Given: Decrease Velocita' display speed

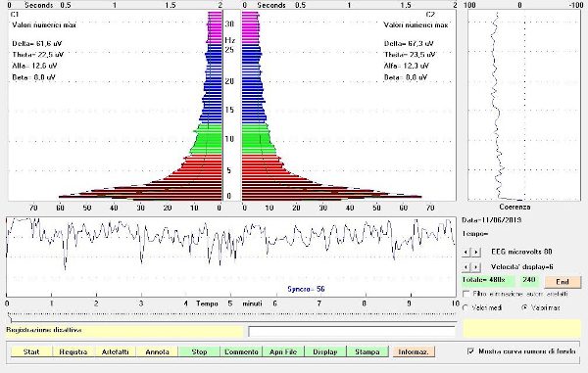Looking at the screenshot, I should tap(466, 267).
